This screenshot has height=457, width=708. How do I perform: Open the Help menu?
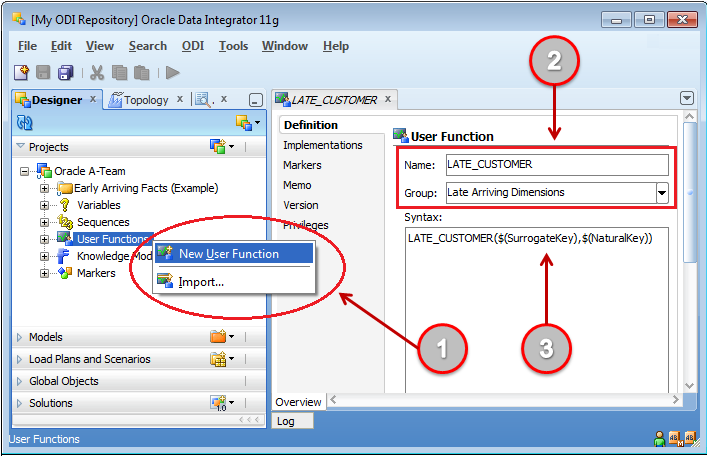(x=335, y=46)
